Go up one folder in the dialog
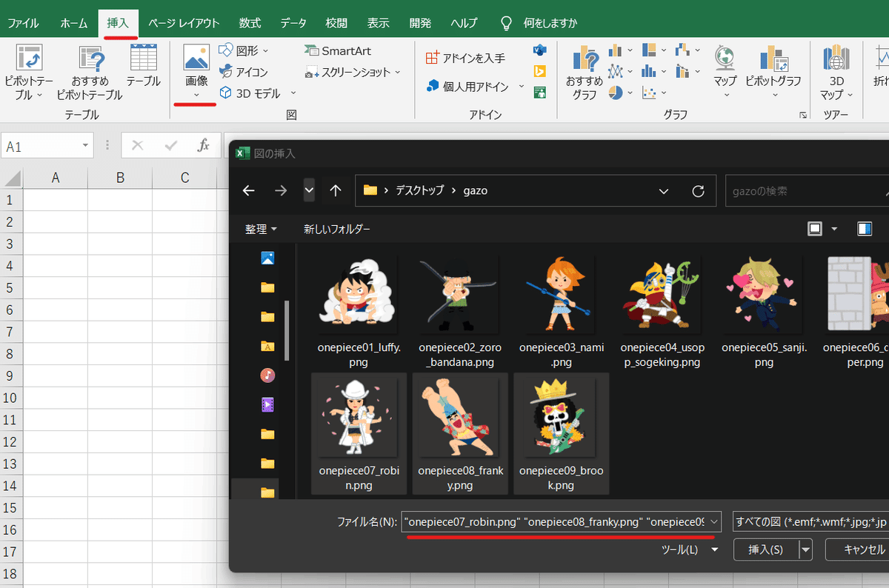This screenshot has width=889, height=588. pos(336,190)
